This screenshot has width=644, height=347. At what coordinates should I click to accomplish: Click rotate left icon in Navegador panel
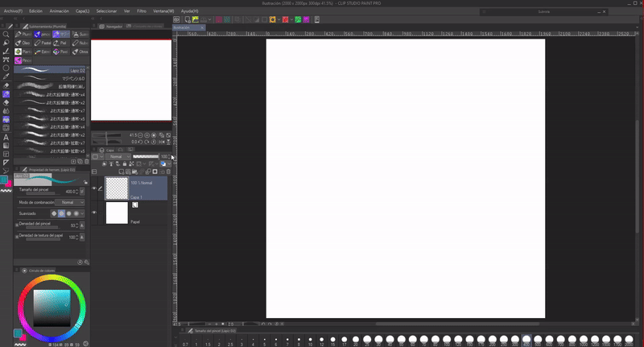(140, 142)
